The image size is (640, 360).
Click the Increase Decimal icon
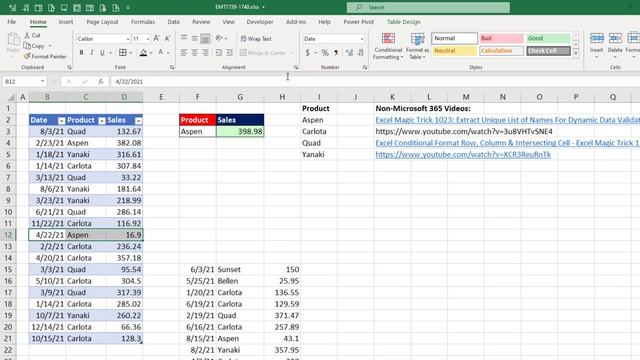point(349,52)
